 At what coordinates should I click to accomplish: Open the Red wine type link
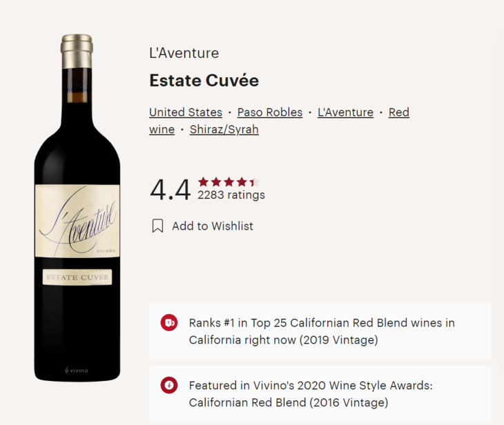coord(398,112)
